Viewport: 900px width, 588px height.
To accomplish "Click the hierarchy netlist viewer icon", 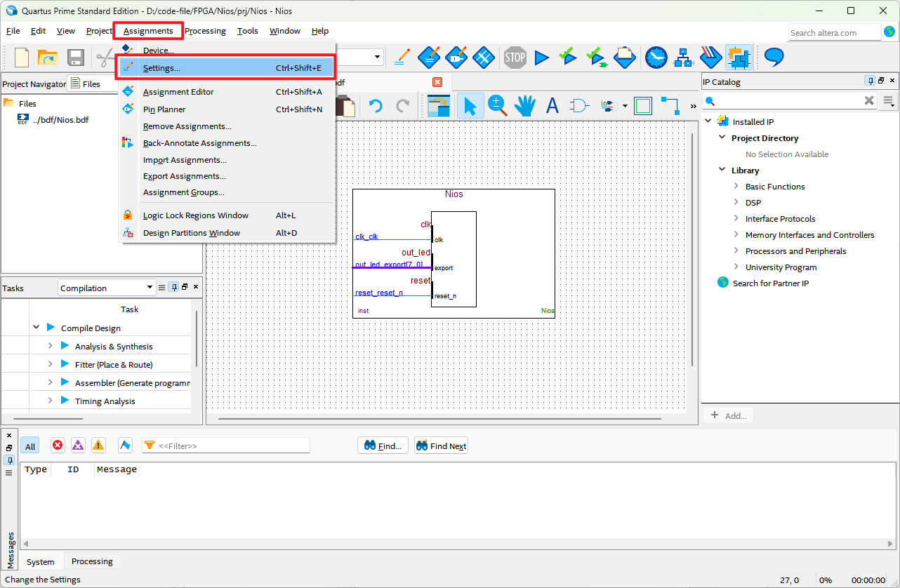I will tap(683, 57).
